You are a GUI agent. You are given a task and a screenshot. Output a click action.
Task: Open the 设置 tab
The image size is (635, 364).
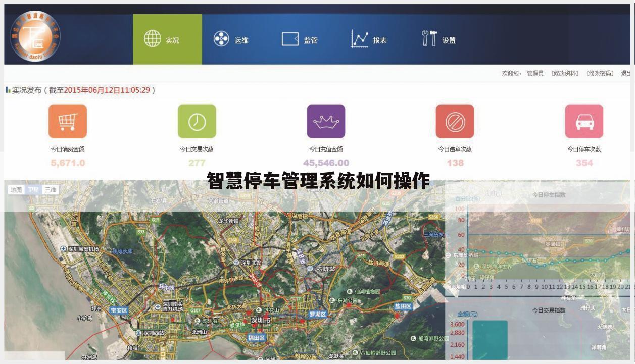coord(438,39)
